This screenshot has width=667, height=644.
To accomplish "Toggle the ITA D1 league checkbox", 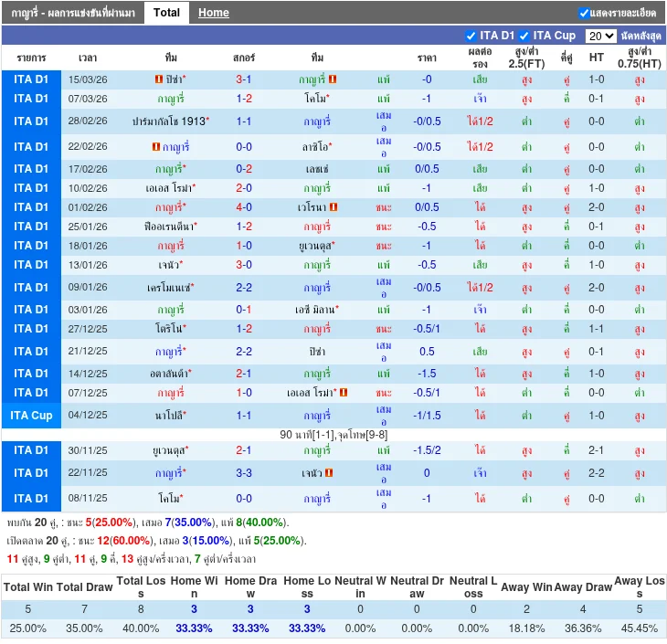I will [x=471, y=36].
